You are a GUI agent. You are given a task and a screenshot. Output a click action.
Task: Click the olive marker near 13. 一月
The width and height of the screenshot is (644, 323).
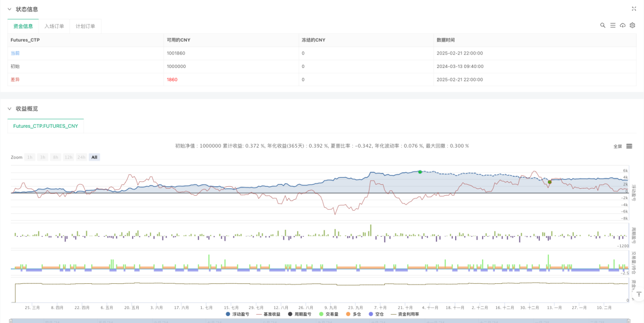click(550, 182)
